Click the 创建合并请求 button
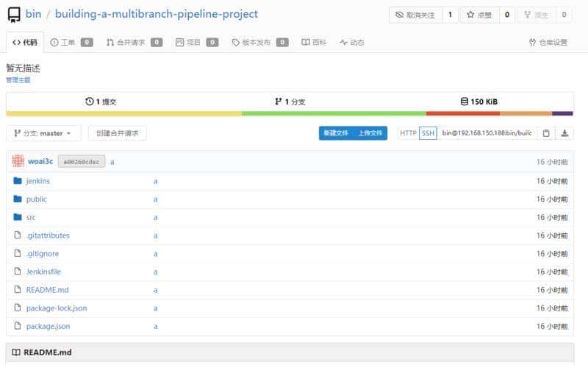 click(x=118, y=133)
